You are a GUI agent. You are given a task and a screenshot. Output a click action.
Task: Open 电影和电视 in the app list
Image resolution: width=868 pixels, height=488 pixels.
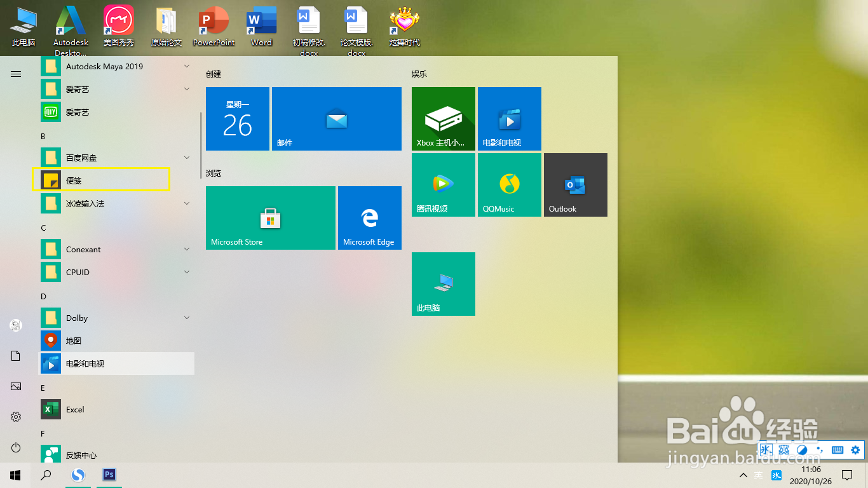117,363
